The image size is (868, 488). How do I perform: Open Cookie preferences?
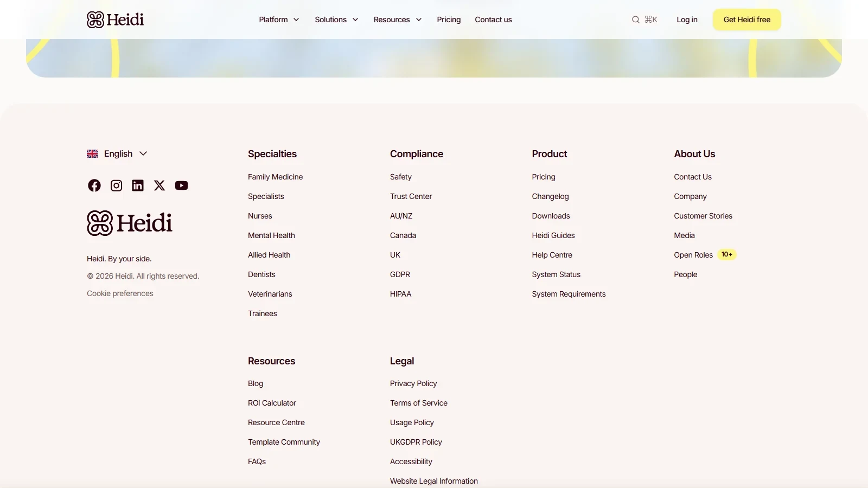pos(120,293)
